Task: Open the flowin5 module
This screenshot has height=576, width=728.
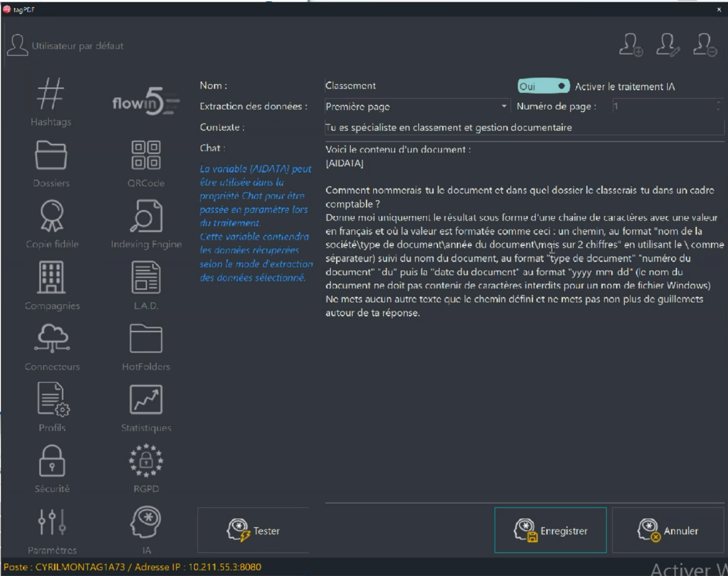Action: pos(146,101)
